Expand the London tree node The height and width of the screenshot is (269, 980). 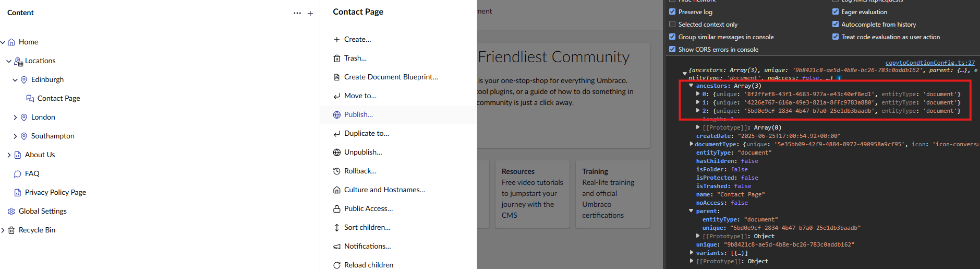[x=15, y=118]
